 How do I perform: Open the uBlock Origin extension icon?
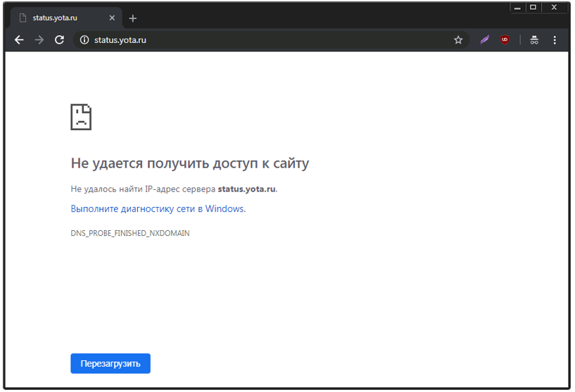tap(505, 40)
